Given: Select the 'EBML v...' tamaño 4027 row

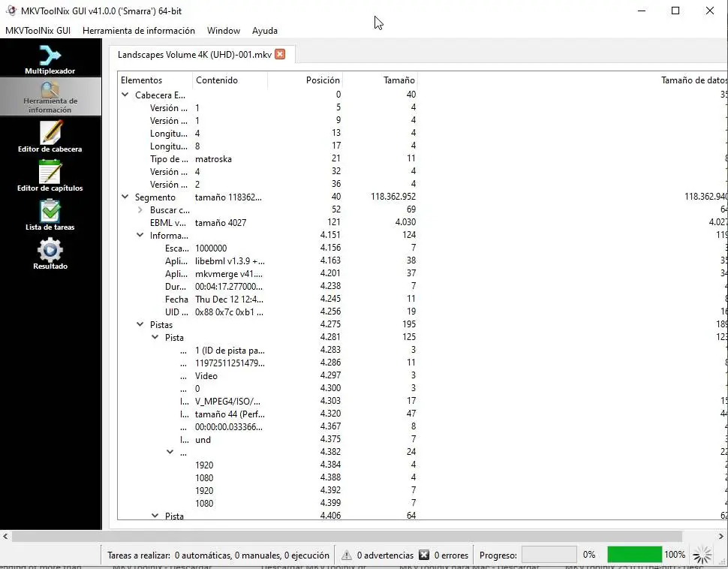Looking at the screenshot, I should click(x=423, y=222).
